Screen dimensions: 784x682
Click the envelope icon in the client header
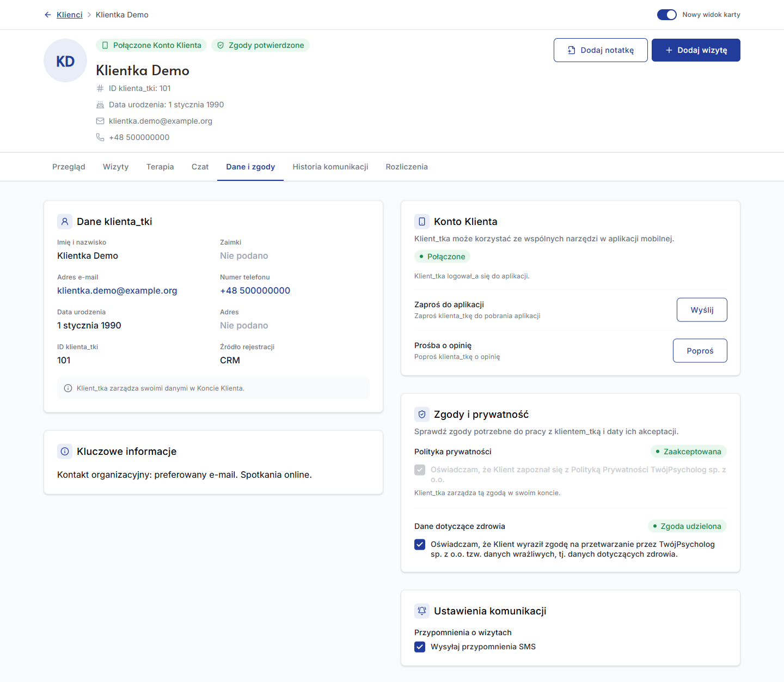tap(100, 121)
